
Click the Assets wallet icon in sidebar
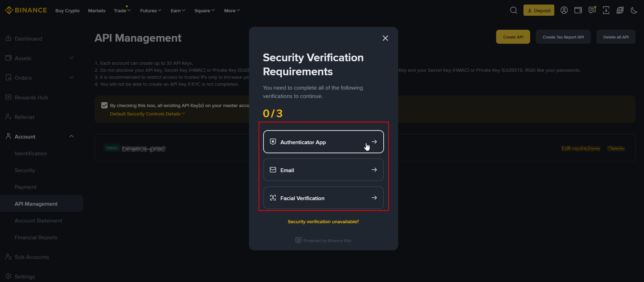(8, 58)
